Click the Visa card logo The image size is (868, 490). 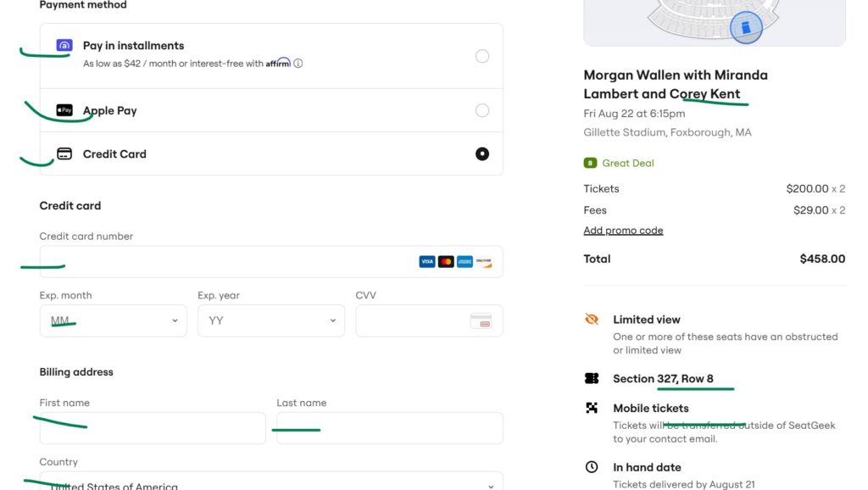click(x=427, y=261)
